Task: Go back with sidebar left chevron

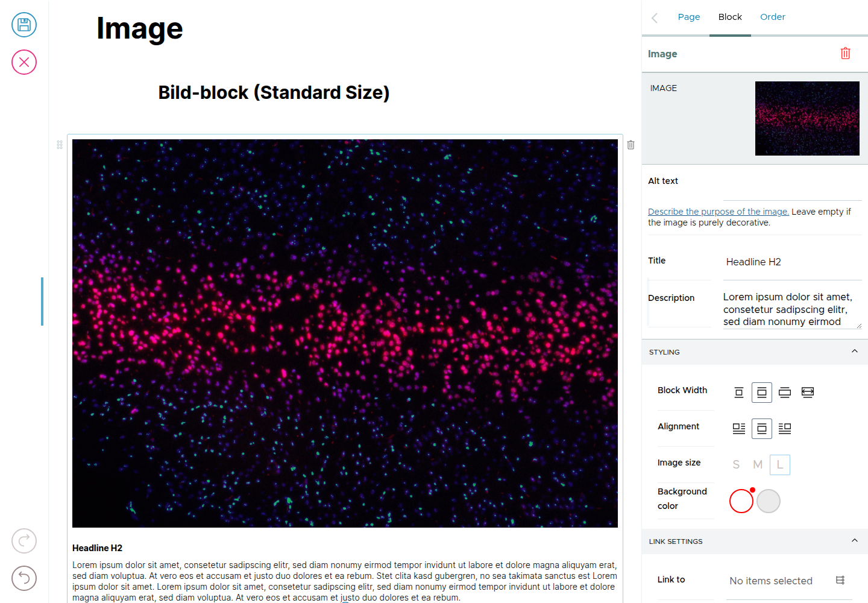Action: pyautogui.click(x=655, y=17)
